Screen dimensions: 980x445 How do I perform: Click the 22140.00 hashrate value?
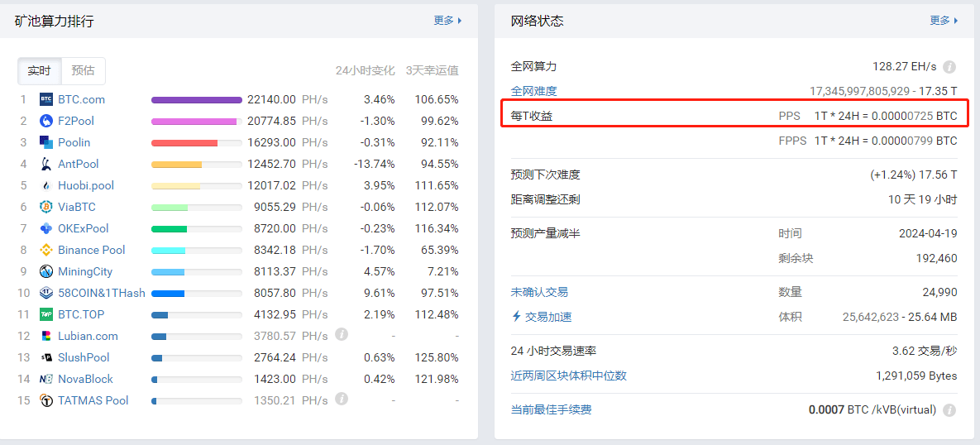click(271, 99)
